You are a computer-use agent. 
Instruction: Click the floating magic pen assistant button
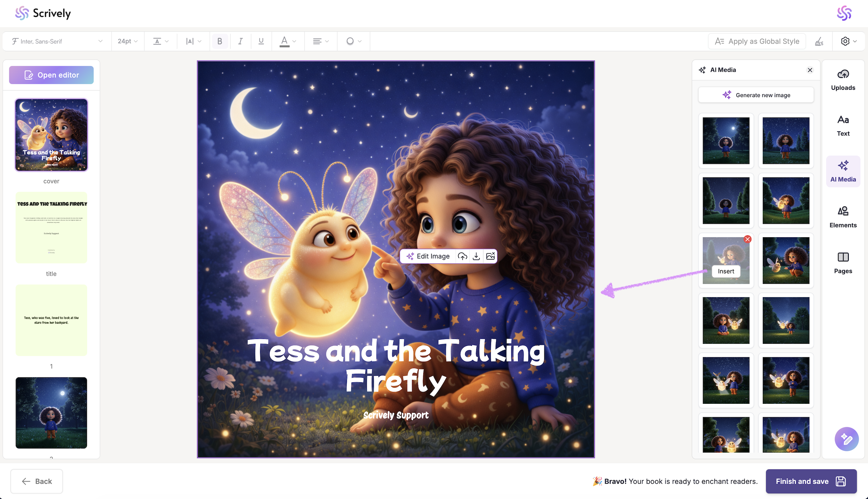(846, 439)
